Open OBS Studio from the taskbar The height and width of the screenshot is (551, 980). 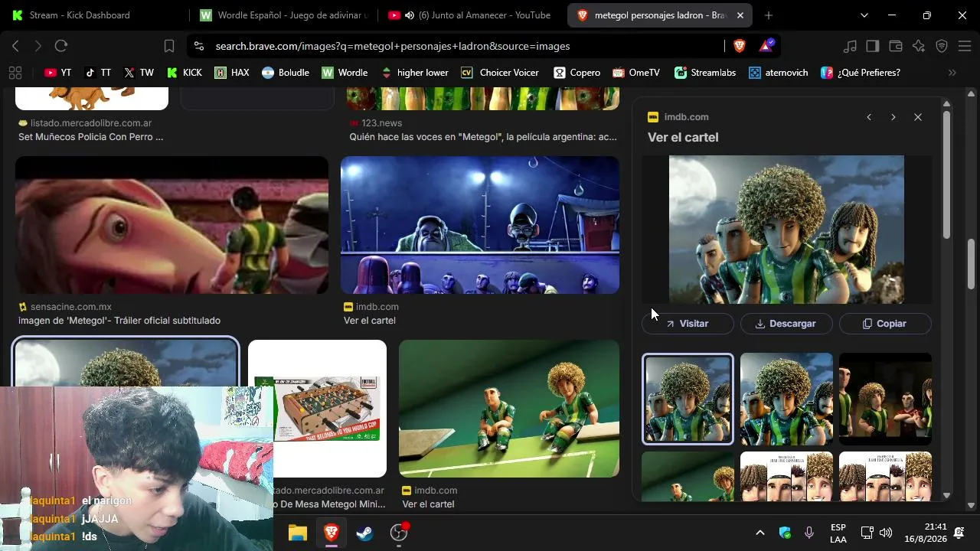click(x=398, y=533)
